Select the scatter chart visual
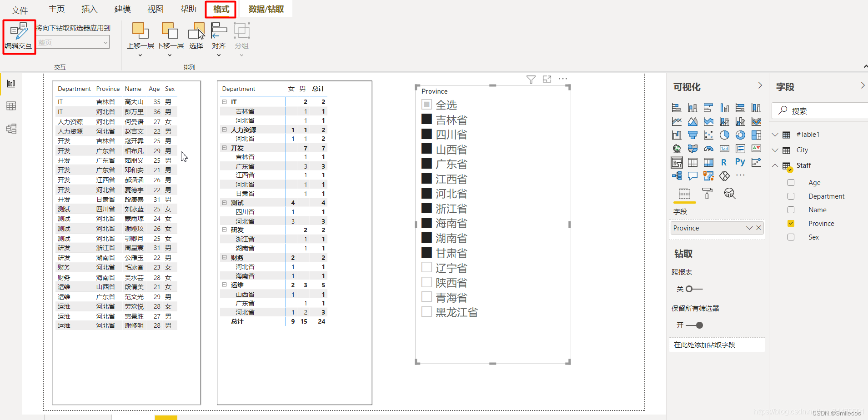Screen dimensions: 868x420 coord(708,135)
